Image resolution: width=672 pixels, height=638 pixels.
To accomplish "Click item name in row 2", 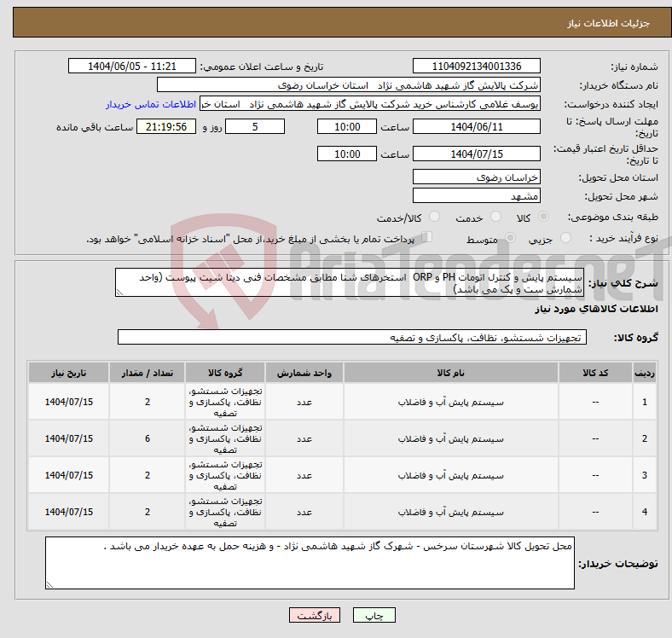I will click(451, 438).
